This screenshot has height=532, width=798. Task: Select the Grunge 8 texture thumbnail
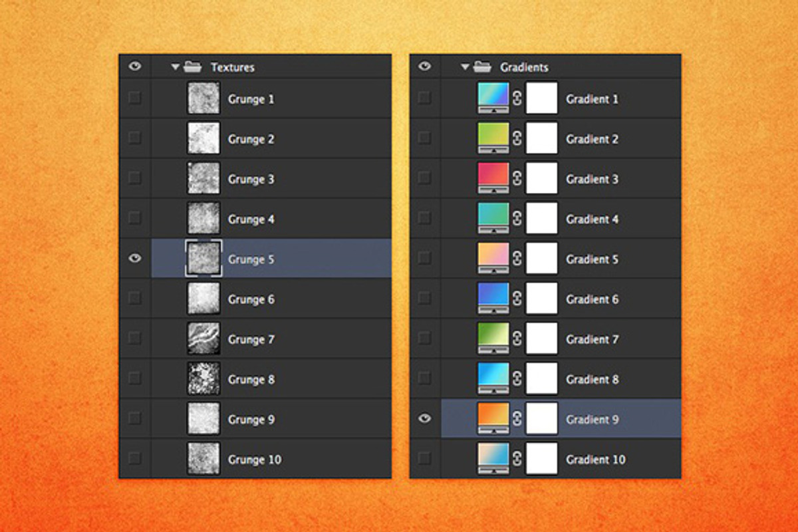[203, 379]
